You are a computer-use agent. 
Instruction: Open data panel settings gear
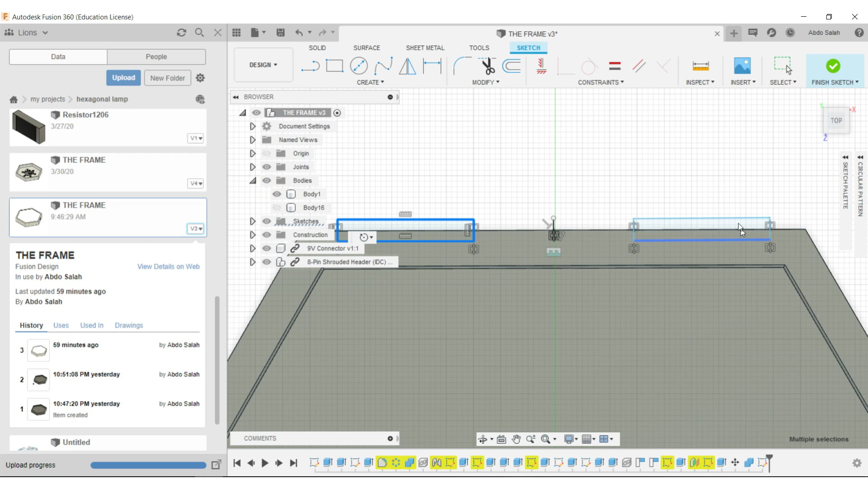[x=200, y=78]
